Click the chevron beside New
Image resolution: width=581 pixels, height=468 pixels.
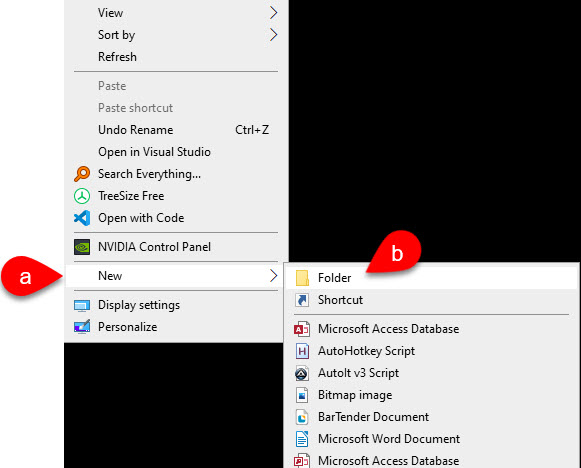[x=273, y=276]
